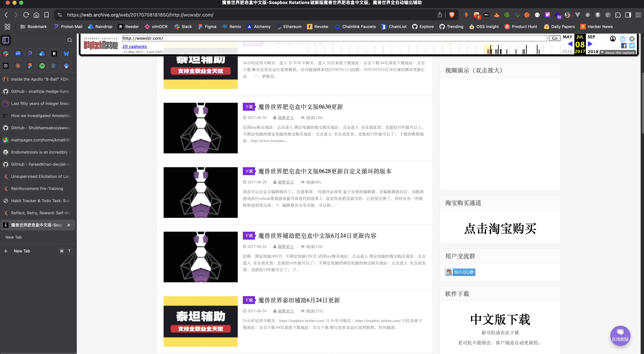
Task: Switch to the Reinforcement Pre-Training tab
Action: click(37, 188)
